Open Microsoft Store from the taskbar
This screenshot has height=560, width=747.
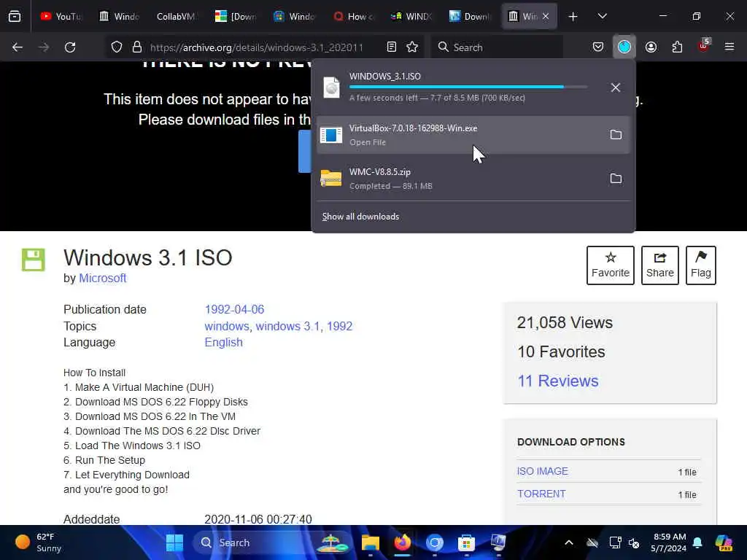click(x=466, y=542)
